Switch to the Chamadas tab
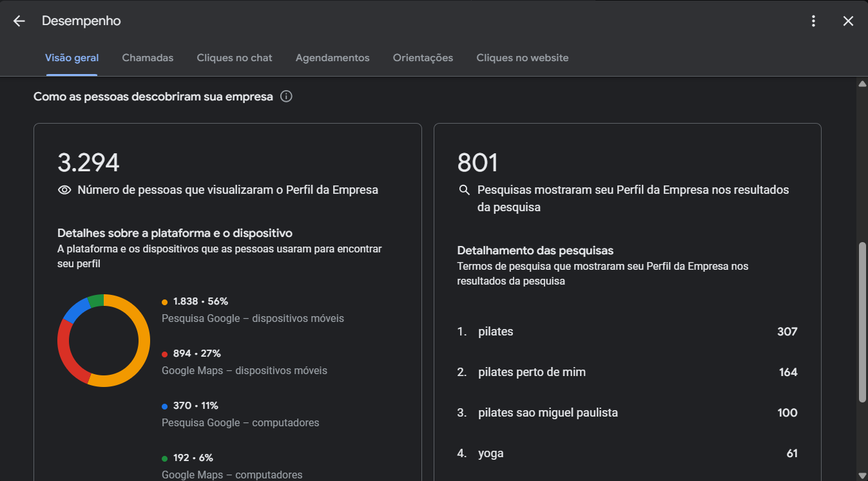The image size is (868, 481). click(x=148, y=58)
